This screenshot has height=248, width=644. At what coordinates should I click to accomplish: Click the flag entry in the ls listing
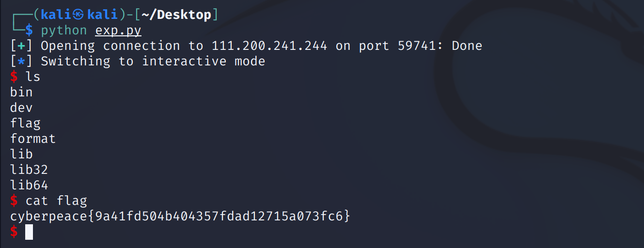click(25, 123)
